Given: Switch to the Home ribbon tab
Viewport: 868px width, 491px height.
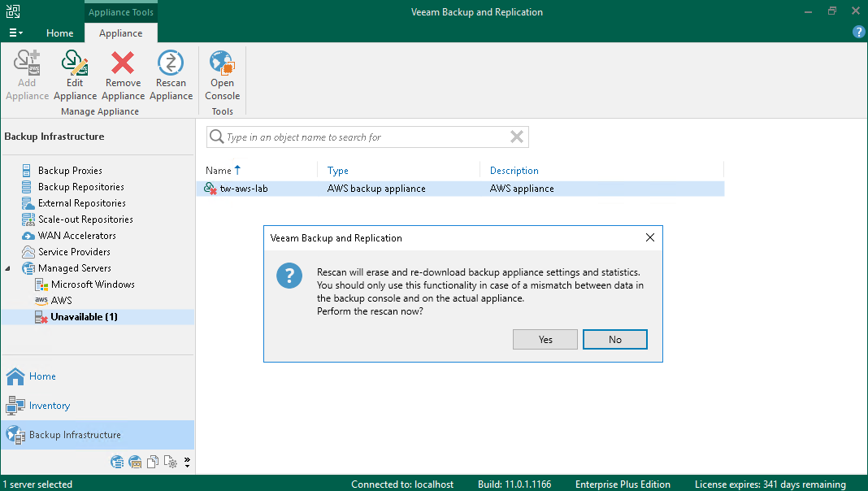Looking at the screenshot, I should [59, 33].
